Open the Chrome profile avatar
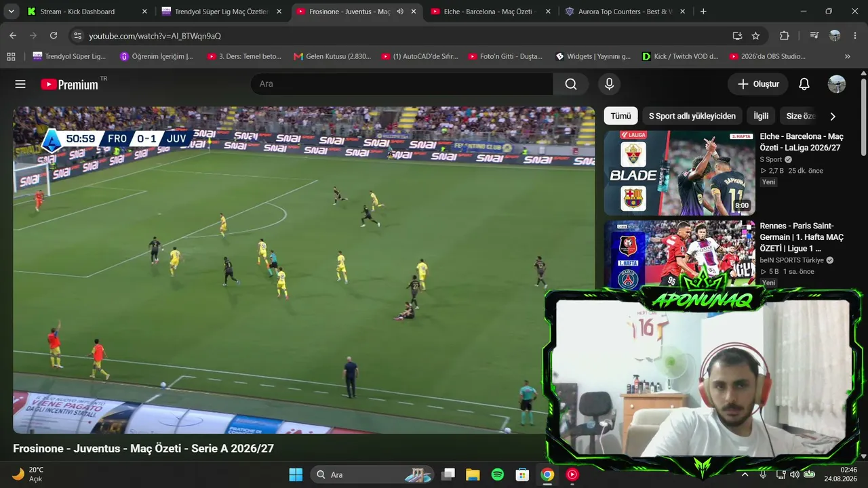The width and height of the screenshot is (868, 488). (835, 35)
